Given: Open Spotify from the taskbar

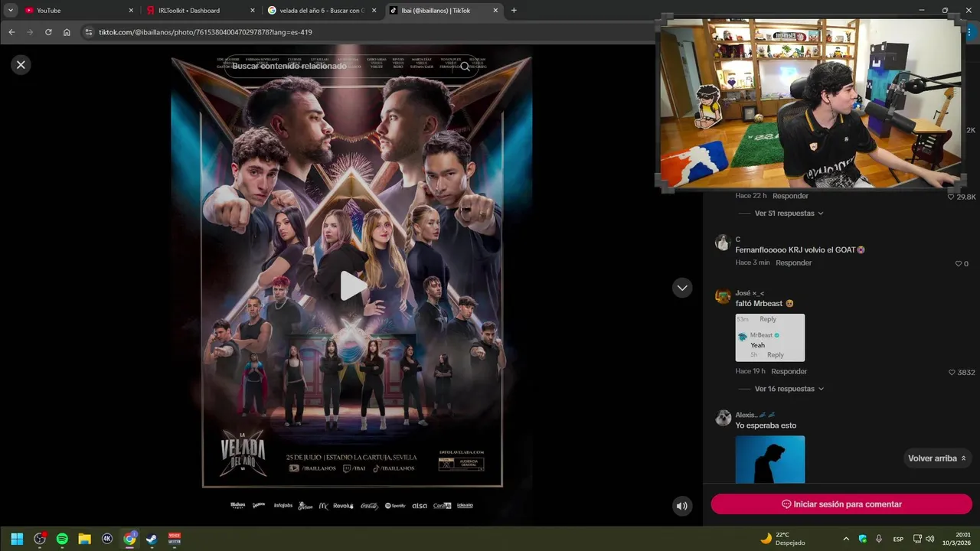Looking at the screenshot, I should (62, 539).
